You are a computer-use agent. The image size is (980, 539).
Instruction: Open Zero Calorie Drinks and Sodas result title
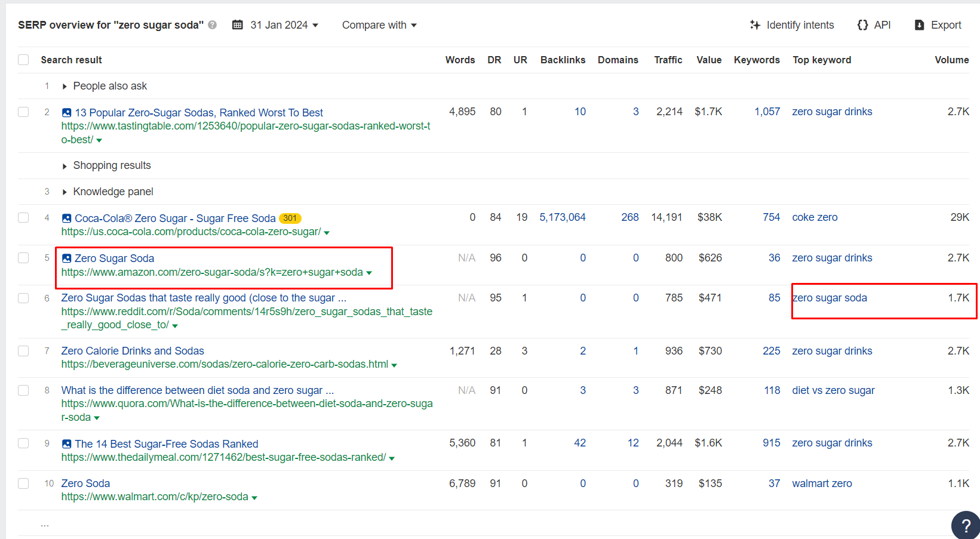(133, 351)
